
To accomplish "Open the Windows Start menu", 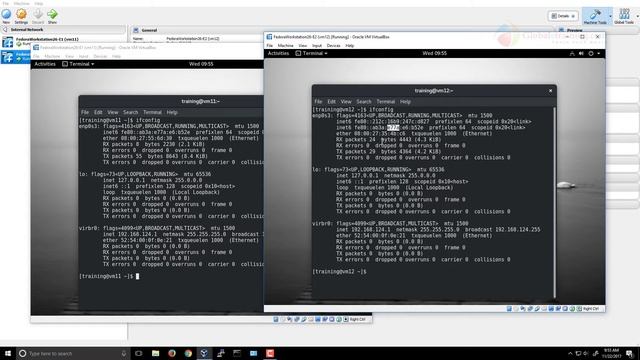I will click(8, 353).
